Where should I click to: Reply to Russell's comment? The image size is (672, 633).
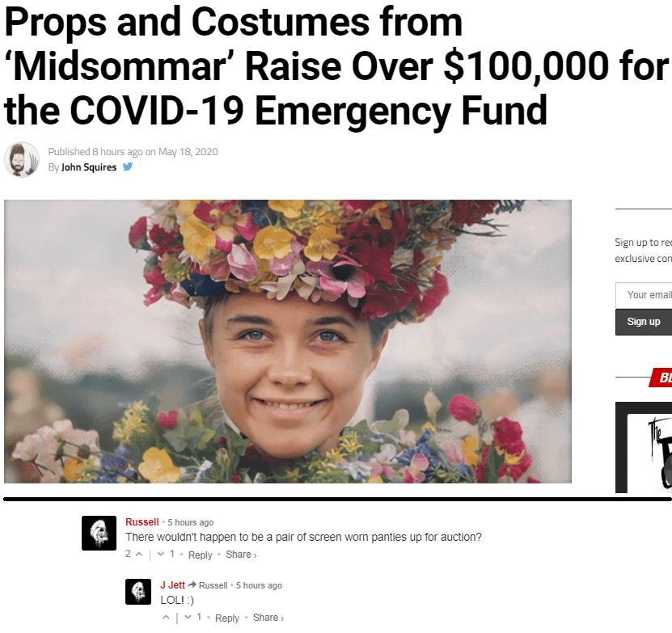(200, 555)
